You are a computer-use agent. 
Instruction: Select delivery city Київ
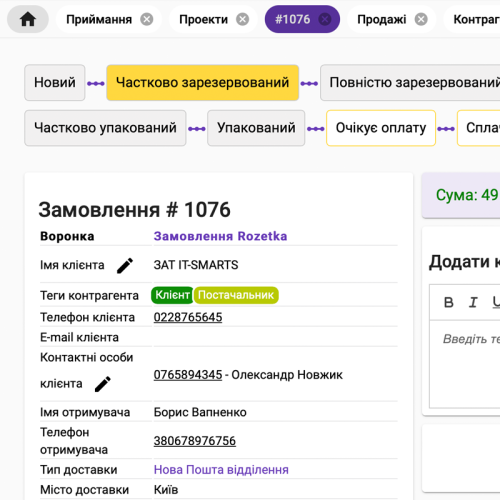(166, 490)
